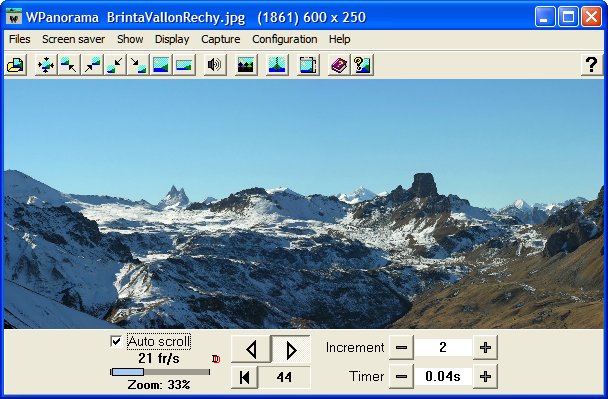The width and height of the screenshot is (608, 399).
Task: Click the purple help book icon
Action: pyautogui.click(x=339, y=65)
